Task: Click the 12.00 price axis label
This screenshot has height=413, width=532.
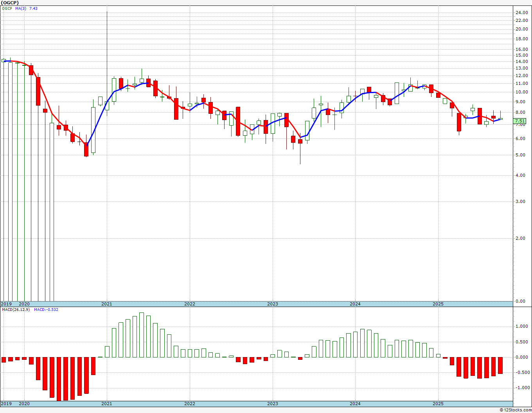Action: point(521,75)
